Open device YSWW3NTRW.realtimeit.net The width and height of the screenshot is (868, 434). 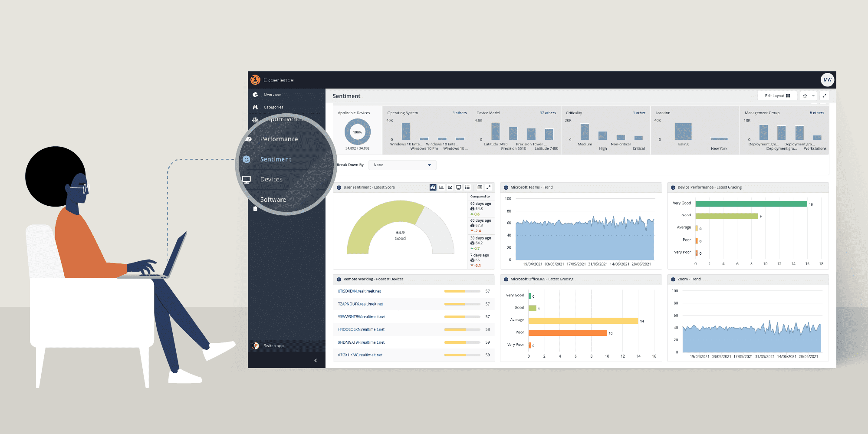(x=362, y=317)
